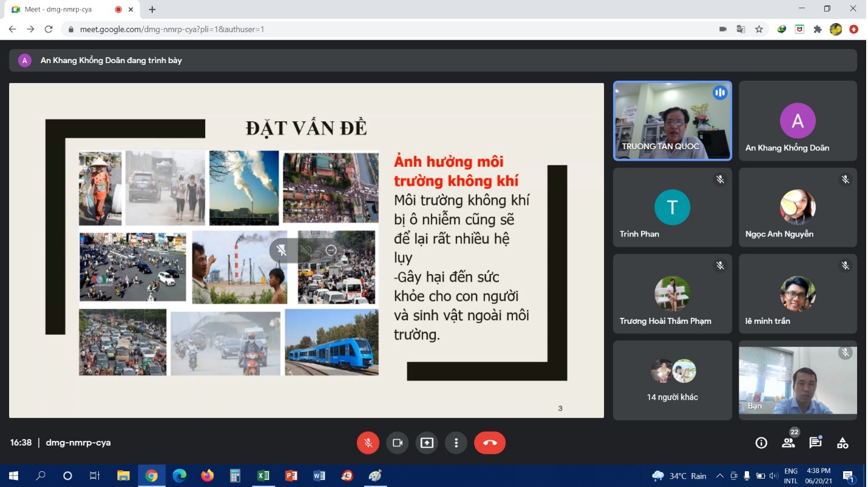Bookmark this page with the star icon
The height and width of the screenshot is (487, 868).
coord(759,29)
